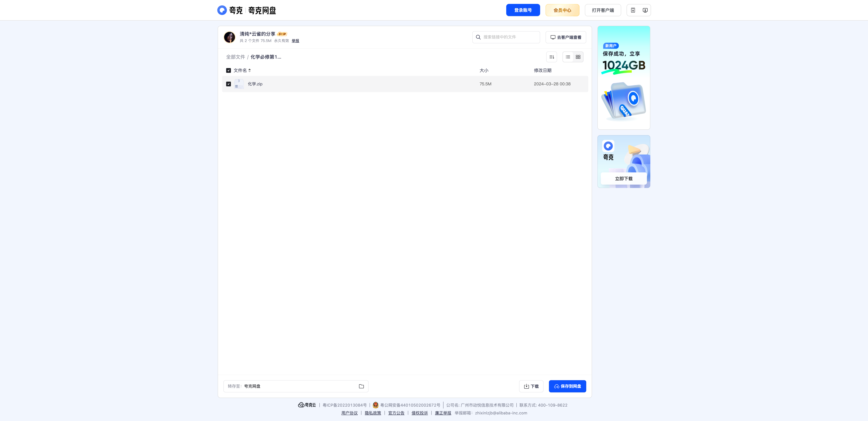The image size is (868, 421).
Task: Open the desktop download icon in header
Action: pyautogui.click(x=645, y=10)
